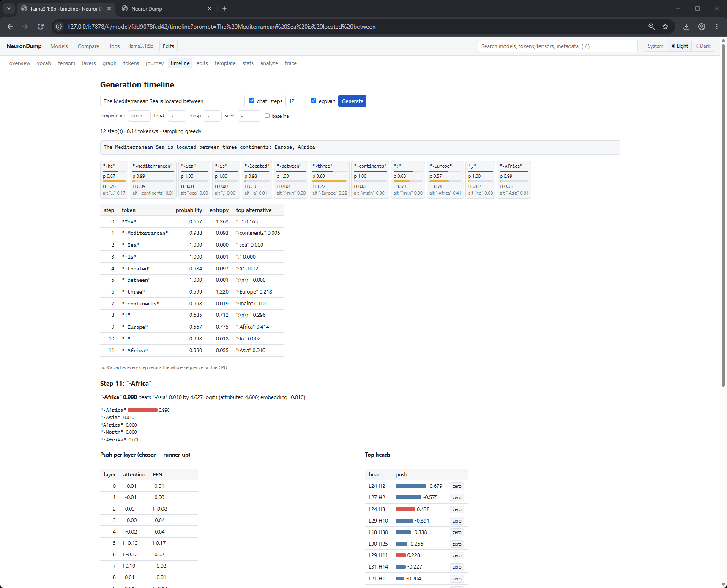Toggle the chat checkbox
This screenshot has width=727, height=588.
pos(252,101)
